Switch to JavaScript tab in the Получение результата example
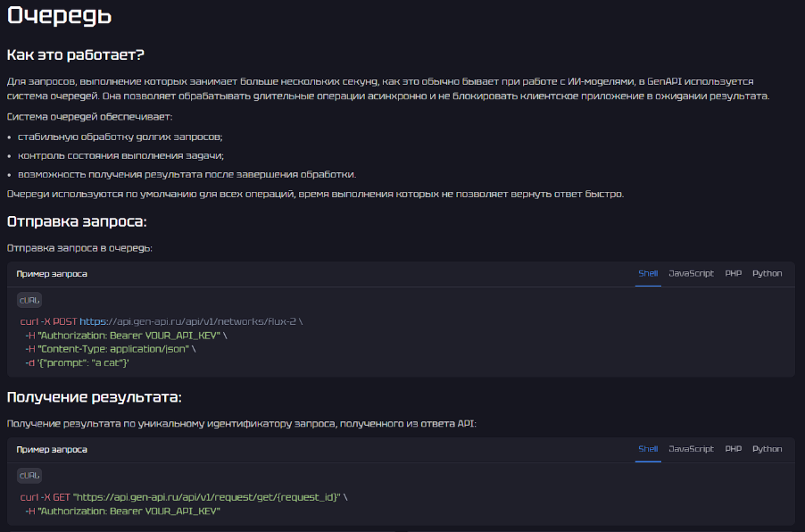805x532 pixels. coord(691,449)
